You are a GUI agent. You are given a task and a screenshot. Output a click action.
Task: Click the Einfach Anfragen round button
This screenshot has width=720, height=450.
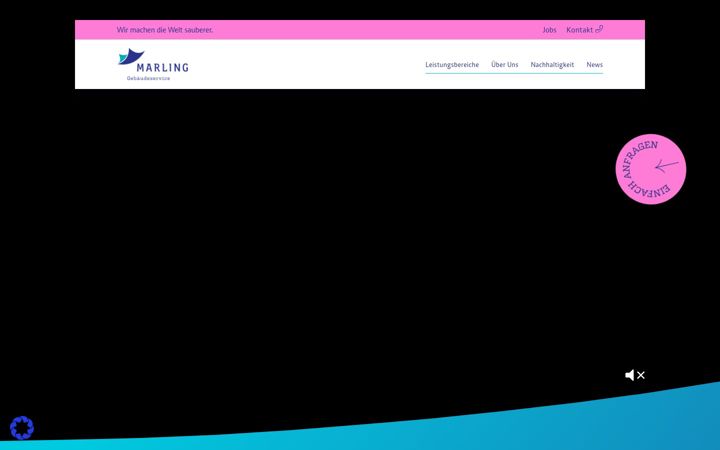[x=651, y=169]
